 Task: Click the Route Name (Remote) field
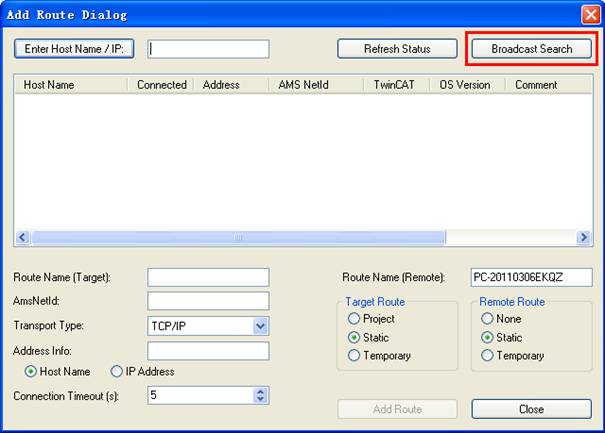coord(531,277)
